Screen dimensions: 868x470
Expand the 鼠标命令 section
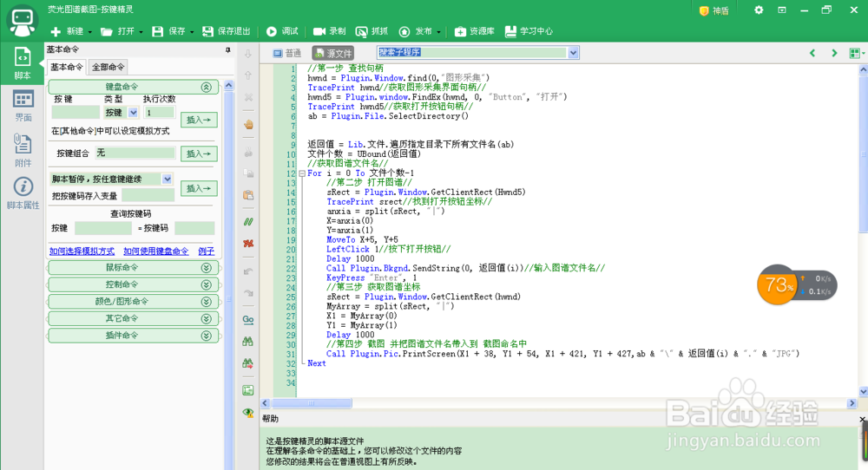tap(206, 268)
